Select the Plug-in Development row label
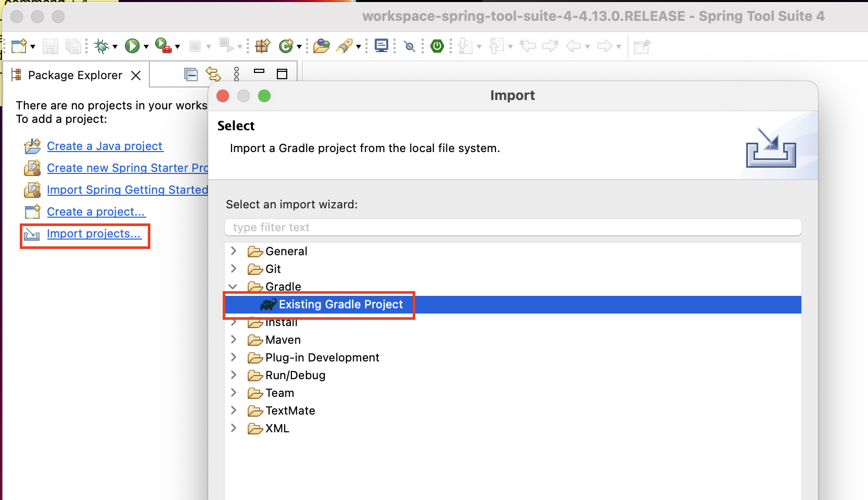The height and width of the screenshot is (500, 868). pyautogui.click(x=322, y=358)
